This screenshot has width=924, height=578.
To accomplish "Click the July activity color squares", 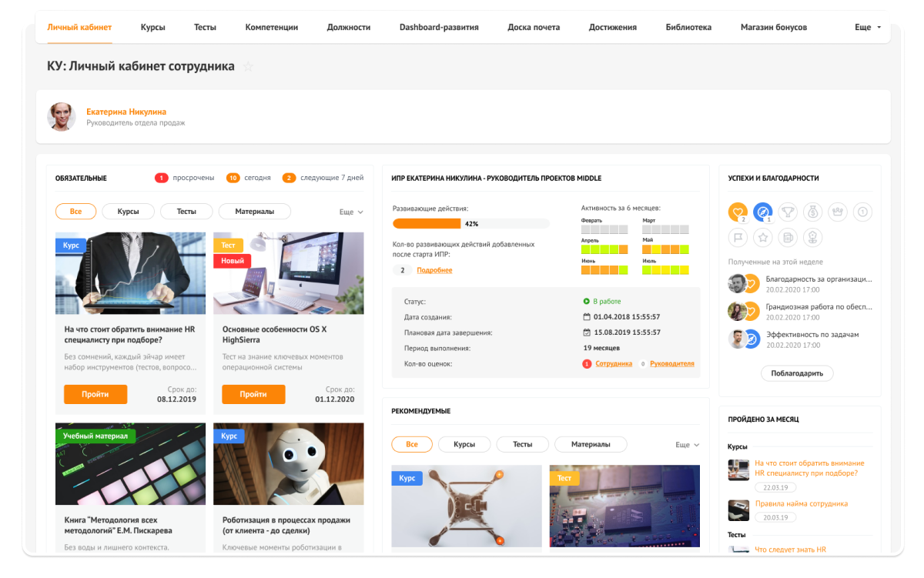I will coord(665,269).
